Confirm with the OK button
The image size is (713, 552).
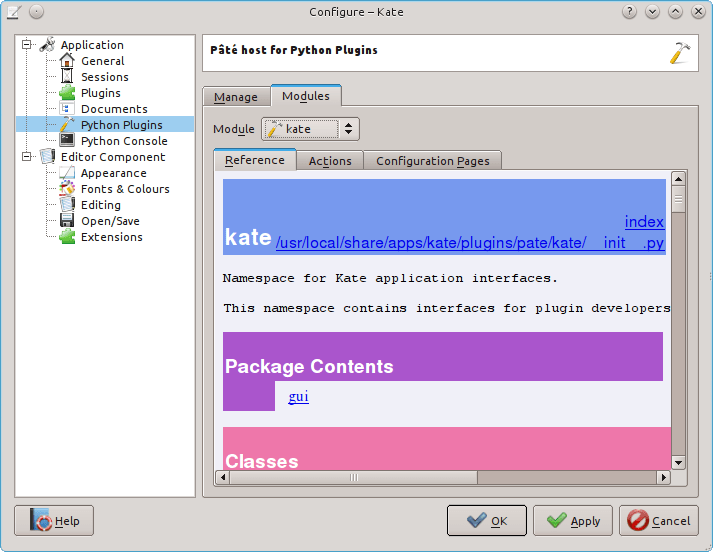coord(487,521)
